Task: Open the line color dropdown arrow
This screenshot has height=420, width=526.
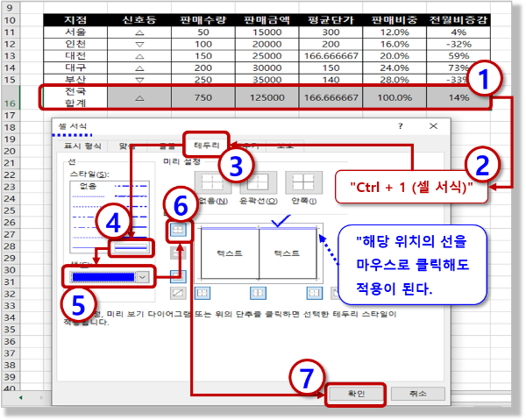Action: point(143,277)
